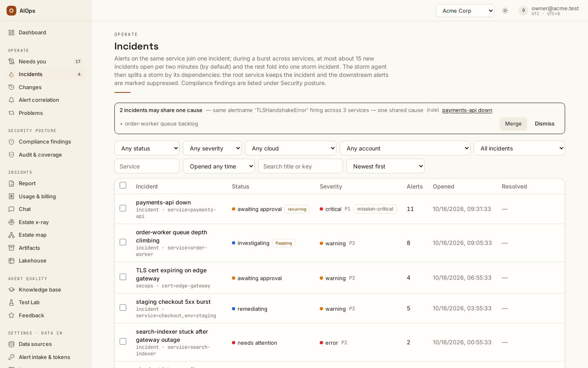Check the payments-api down row checkbox
The height and width of the screenshot is (368, 588).
(x=123, y=208)
